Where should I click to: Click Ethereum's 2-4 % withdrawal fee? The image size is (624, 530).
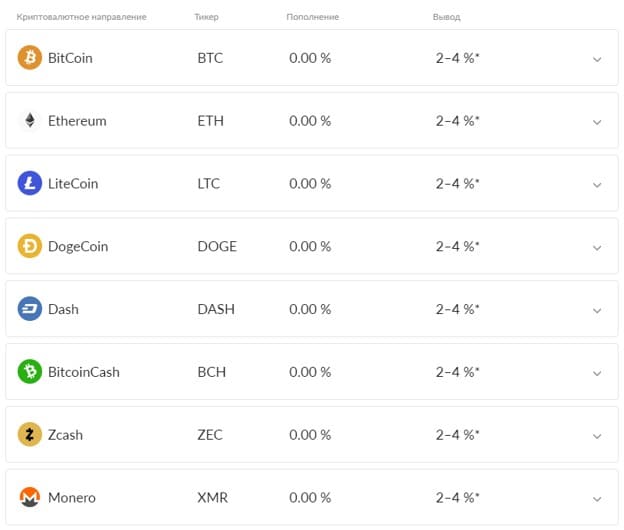pos(458,121)
